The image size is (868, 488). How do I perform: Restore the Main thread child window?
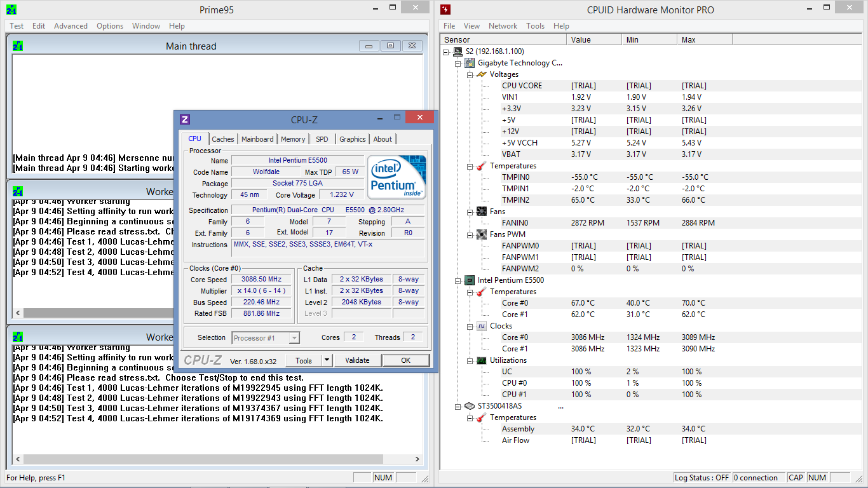390,46
